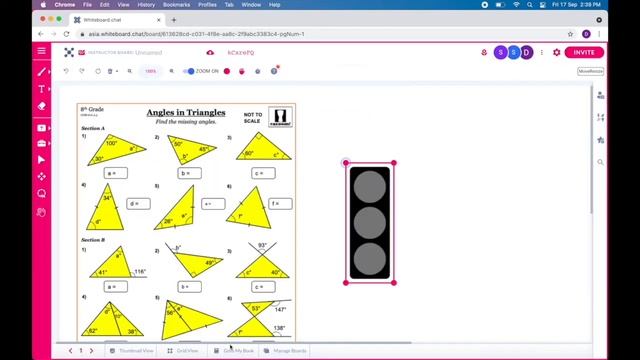Image resolution: width=640 pixels, height=360 pixels.
Task: Select the pointer arrow tool
Action: click(42, 160)
